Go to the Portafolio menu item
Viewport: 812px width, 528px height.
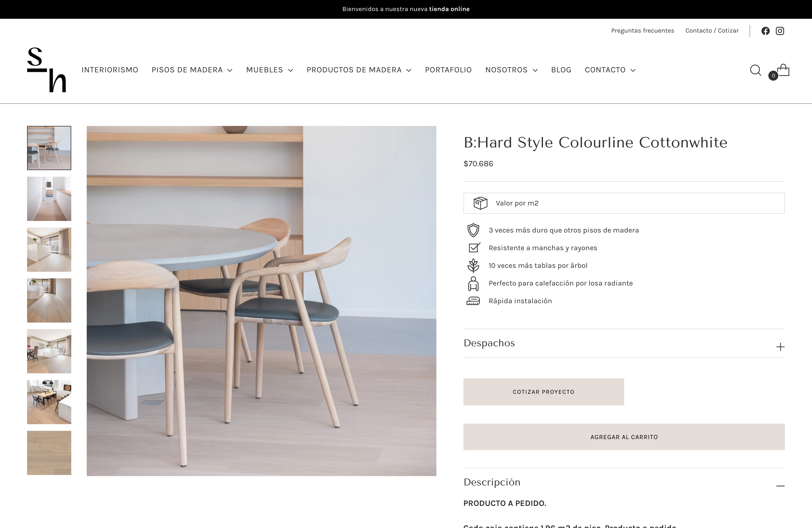[x=448, y=70]
